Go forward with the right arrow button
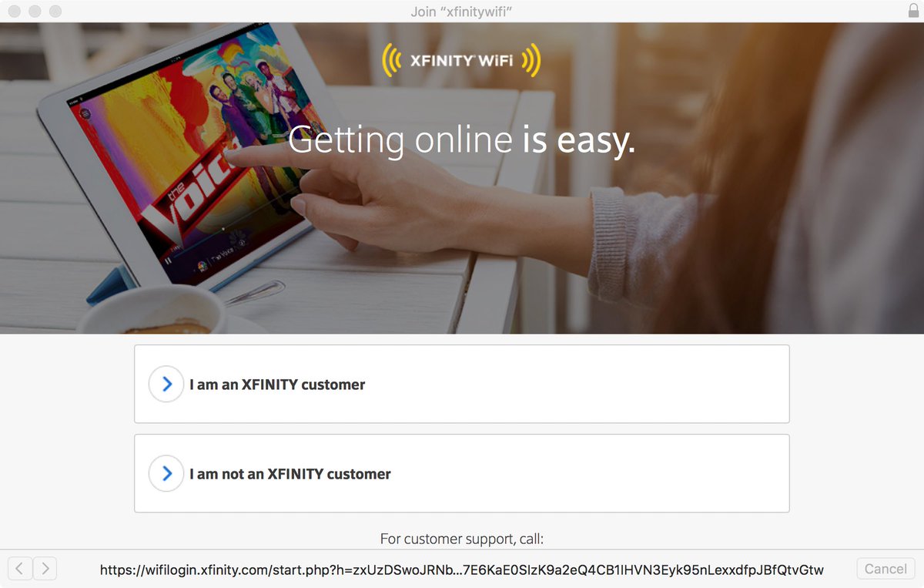Viewport: 924px width, 588px height. (45, 569)
